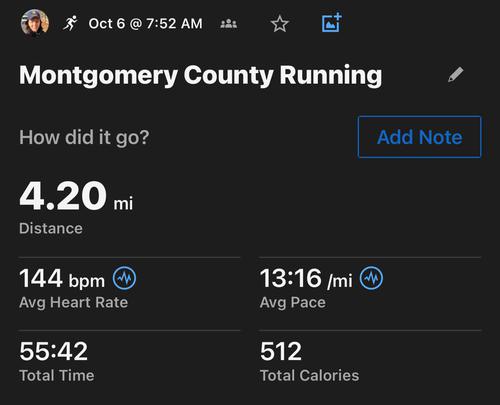500x405 pixels.
Task: Select the 144 bpm heart rate value
Action: [62, 278]
